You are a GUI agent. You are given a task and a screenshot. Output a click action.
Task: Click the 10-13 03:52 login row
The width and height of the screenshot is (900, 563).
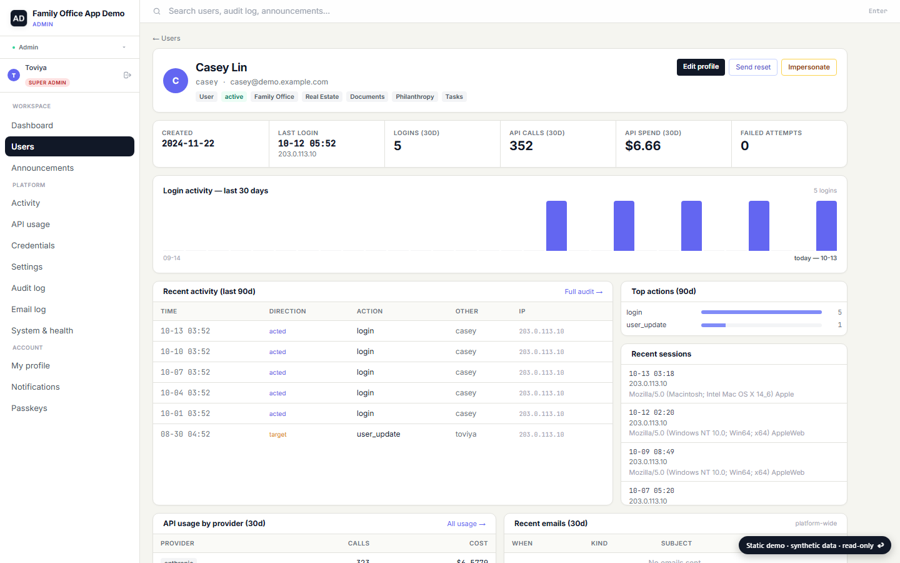[382, 331]
